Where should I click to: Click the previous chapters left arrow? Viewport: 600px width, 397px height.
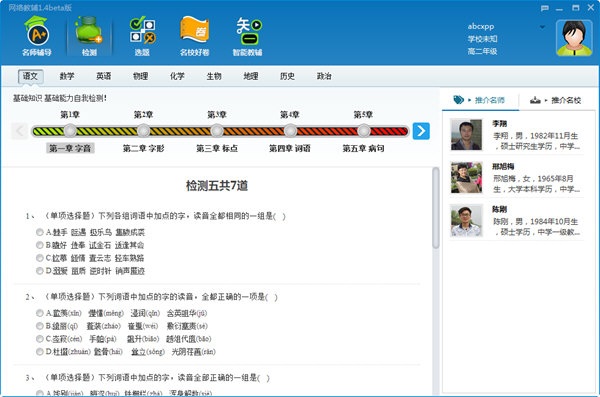click(20, 131)
